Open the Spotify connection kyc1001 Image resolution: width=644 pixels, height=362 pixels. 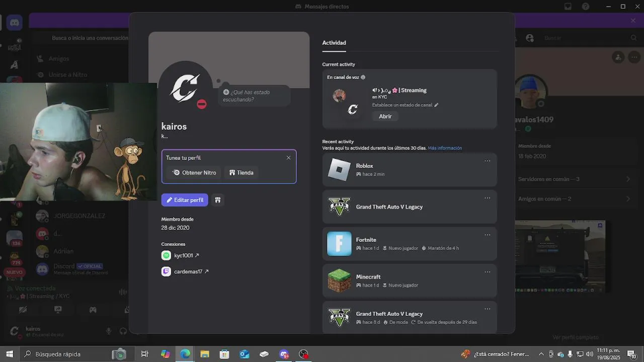click(187, 255)
